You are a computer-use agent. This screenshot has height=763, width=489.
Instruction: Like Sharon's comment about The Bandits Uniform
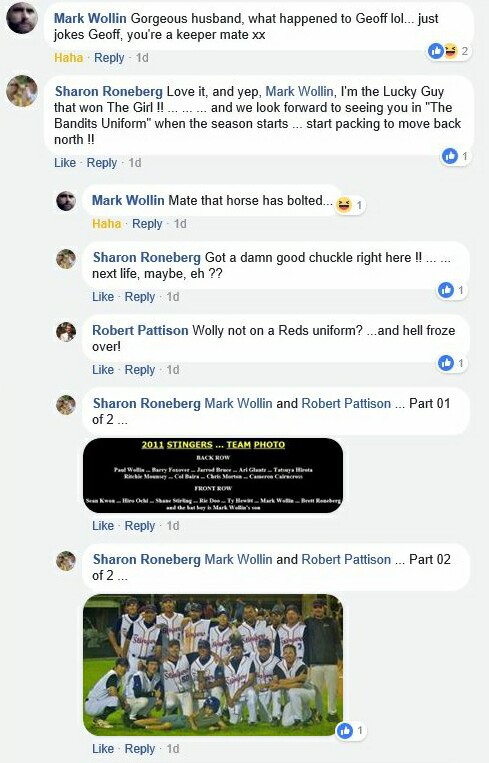coord(65,163)
